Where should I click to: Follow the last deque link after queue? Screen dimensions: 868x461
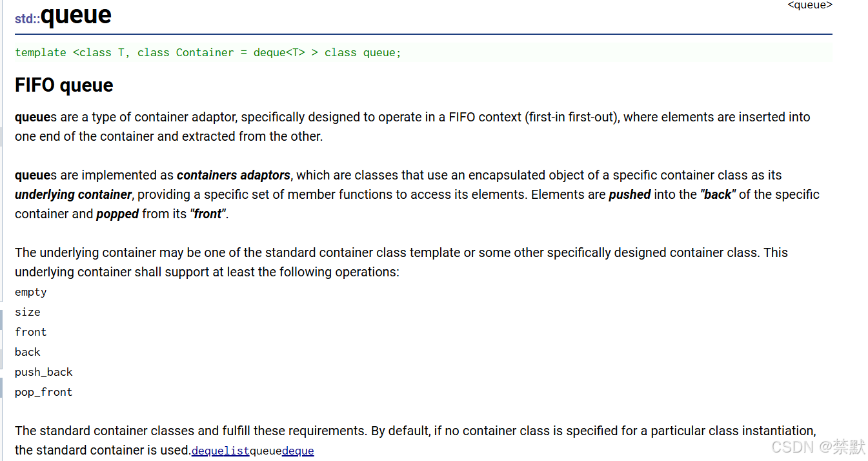tap(298, 451)
